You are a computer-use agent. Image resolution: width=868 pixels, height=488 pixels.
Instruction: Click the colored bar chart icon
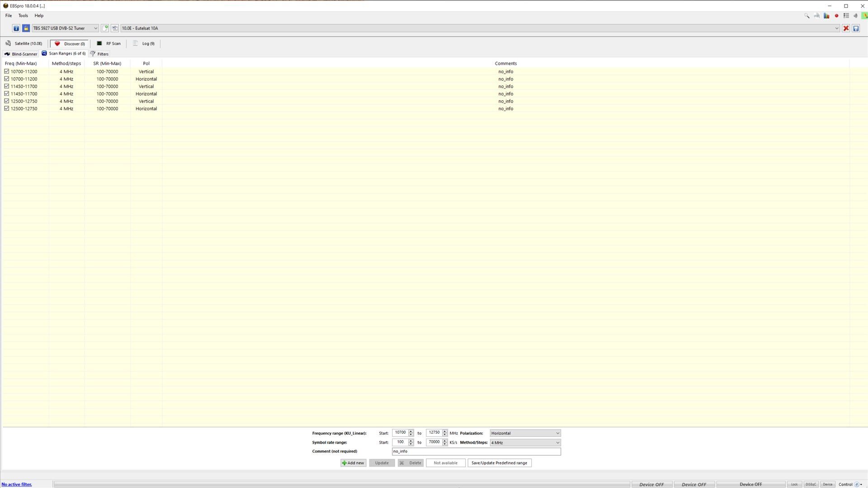click(x=826, y=16)
